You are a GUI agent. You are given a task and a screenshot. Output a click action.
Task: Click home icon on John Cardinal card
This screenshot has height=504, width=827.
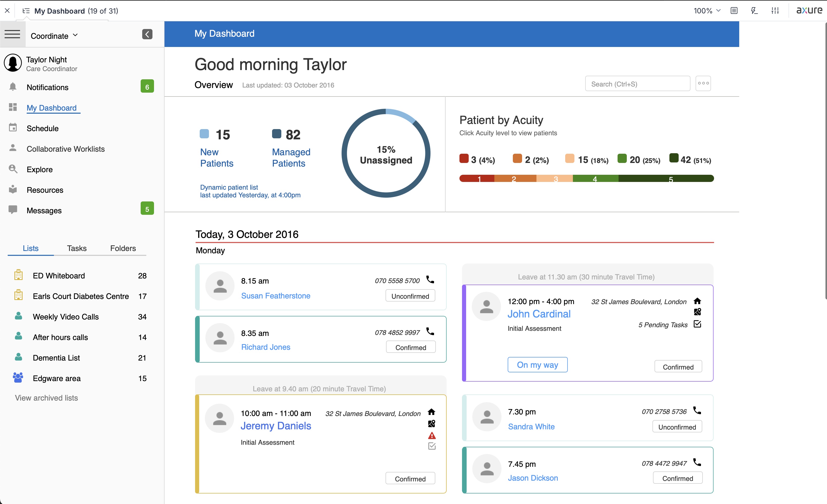click(697, 301)
